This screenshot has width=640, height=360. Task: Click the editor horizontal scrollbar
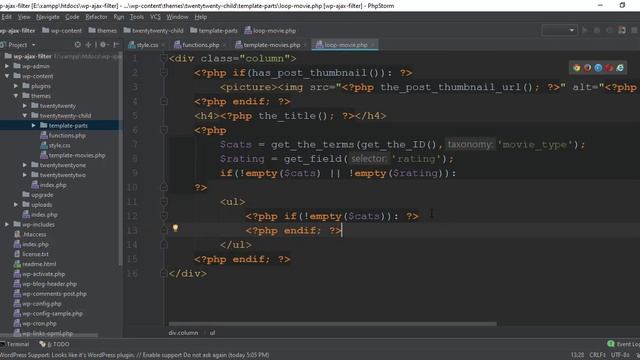pyautogui.click(x=333, y=324)
